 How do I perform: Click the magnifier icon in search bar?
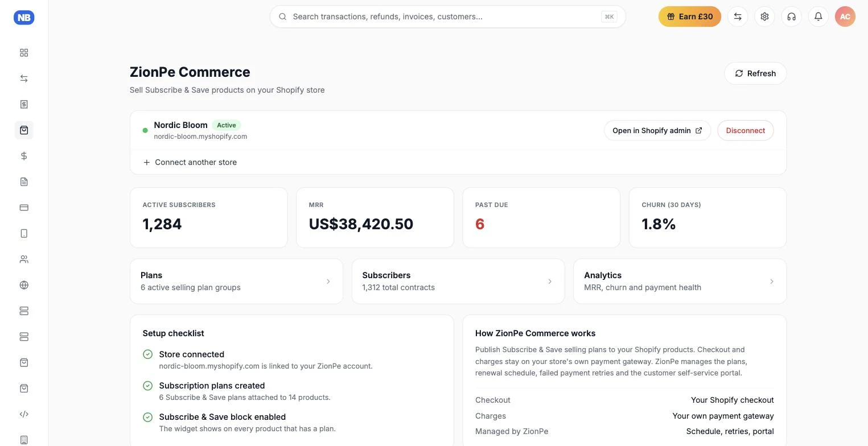[282, 16]
